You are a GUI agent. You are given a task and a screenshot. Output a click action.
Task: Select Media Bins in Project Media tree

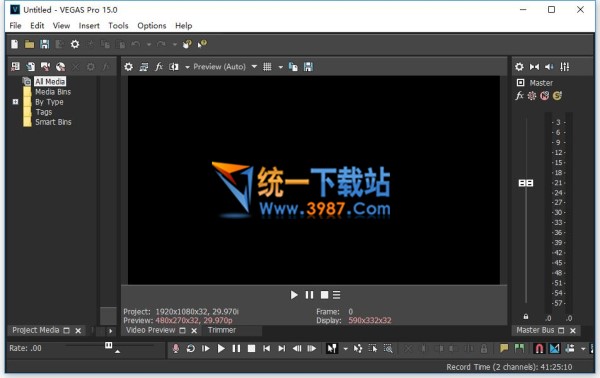click(x=53, y=92)
